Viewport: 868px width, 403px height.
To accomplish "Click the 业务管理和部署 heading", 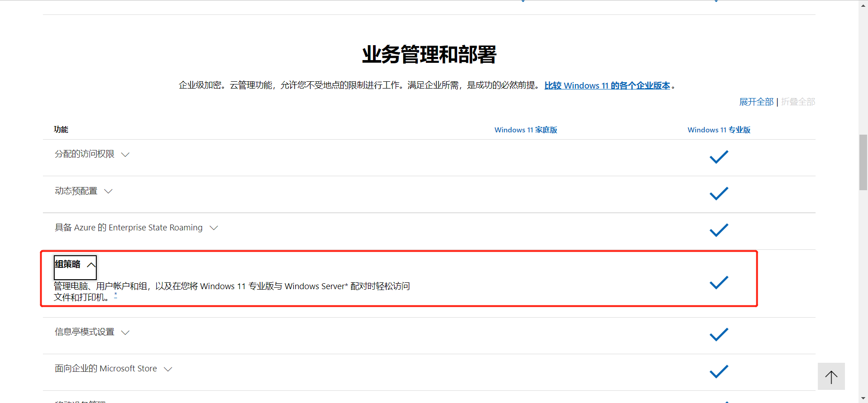I will click(429, 55).
